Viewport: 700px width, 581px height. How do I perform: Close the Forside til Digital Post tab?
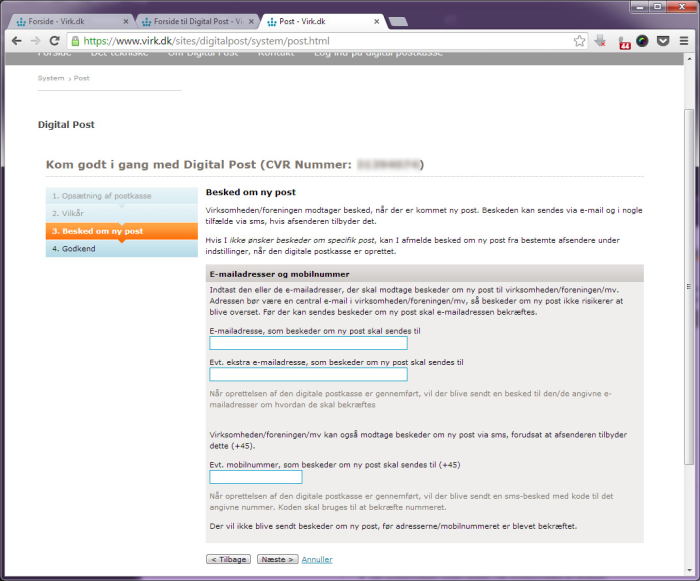click(x=251, y=21)
